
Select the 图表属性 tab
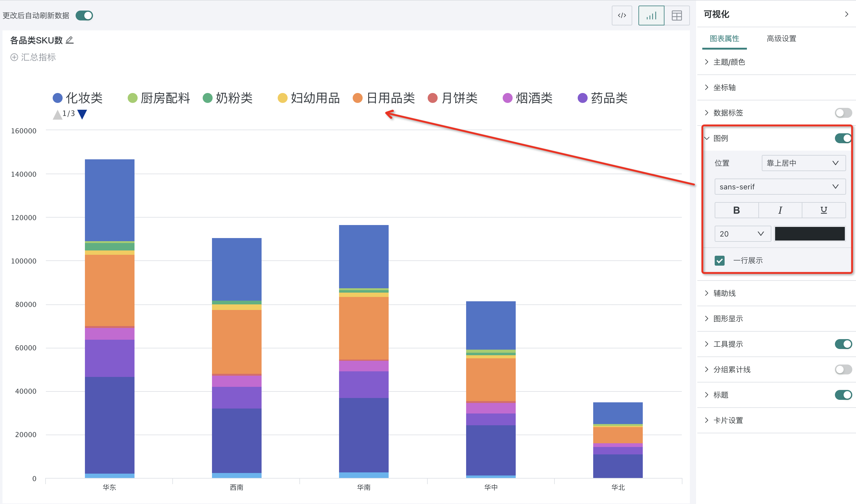724,38
